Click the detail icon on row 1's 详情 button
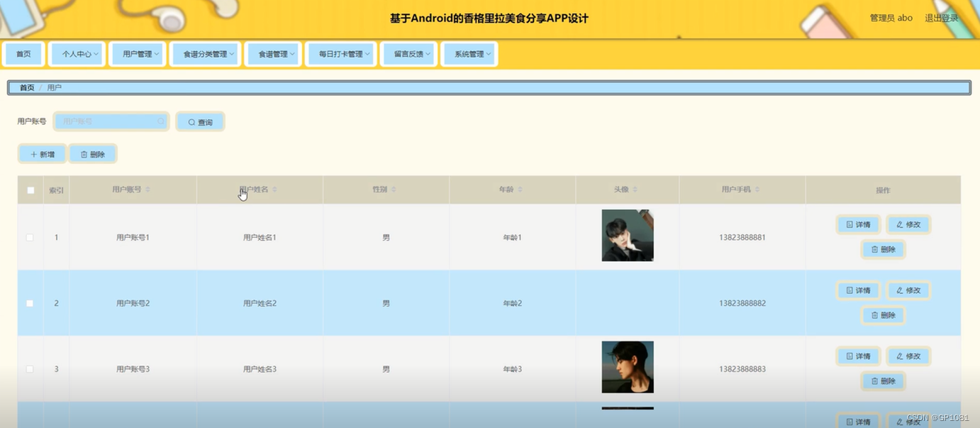Screen dimensions: 980x428 (848, 224)
